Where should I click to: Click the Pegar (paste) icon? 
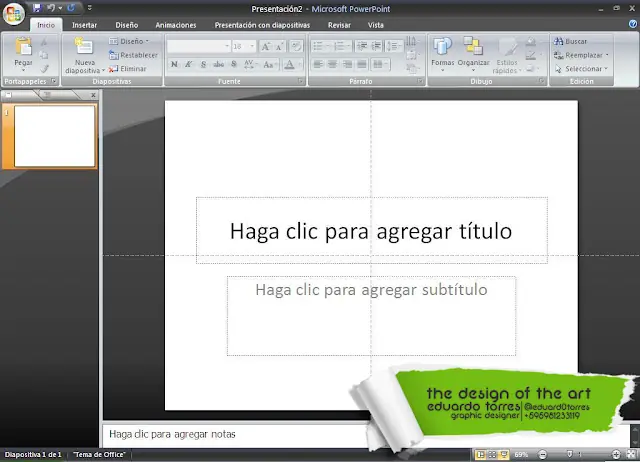click(23, 47)
